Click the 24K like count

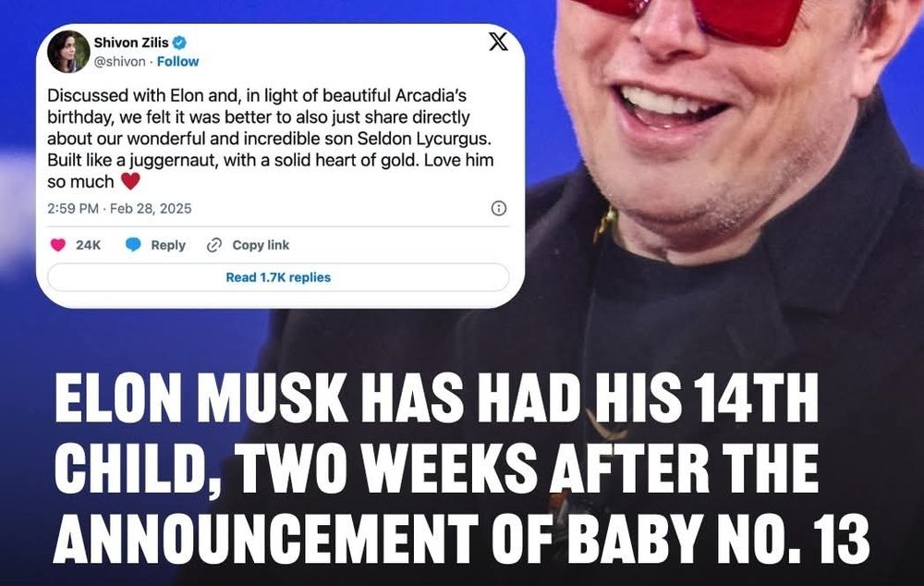click(89, 245)
